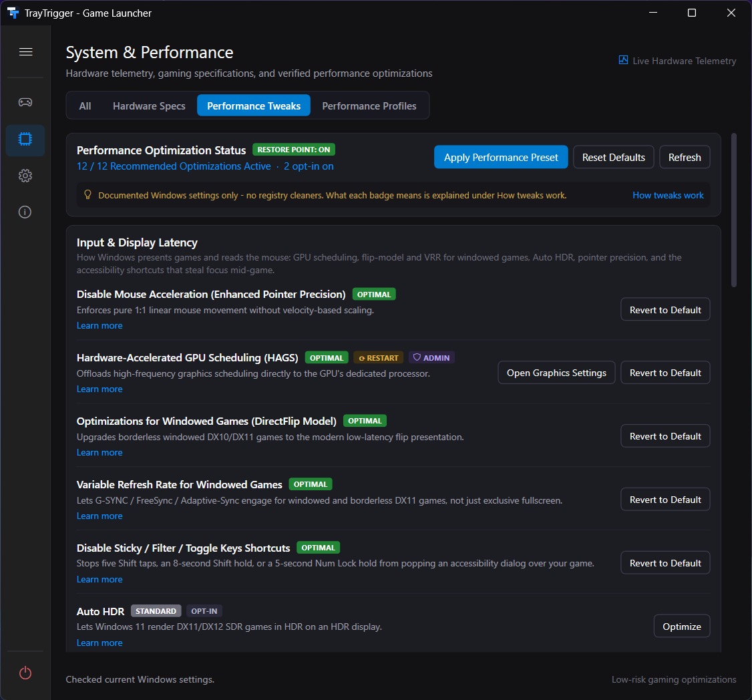Click the 'Auto HDR' title text
752x700 pixels.
pyautogui.click(x=100, y=611)
